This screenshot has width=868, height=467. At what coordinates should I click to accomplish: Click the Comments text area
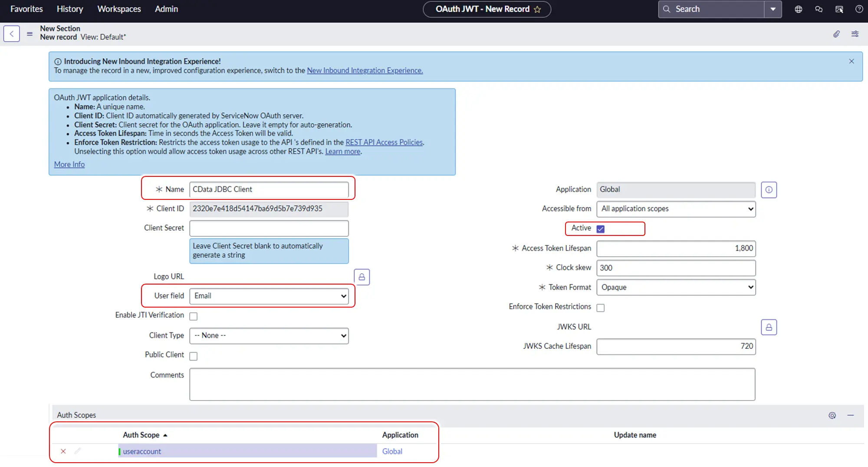[x=472, y=384]
